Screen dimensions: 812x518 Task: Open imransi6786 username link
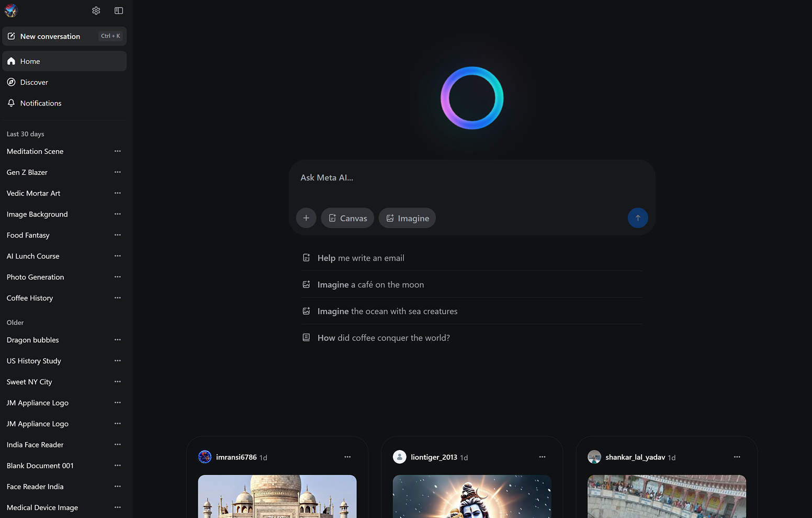[x=236, y=457]
